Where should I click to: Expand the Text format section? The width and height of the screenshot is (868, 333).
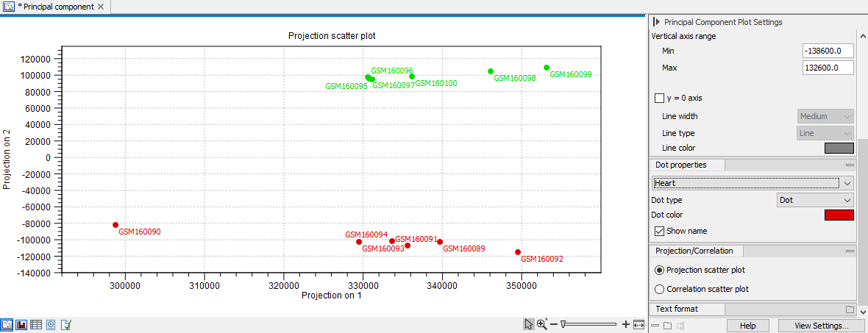[x=850, y=309]
